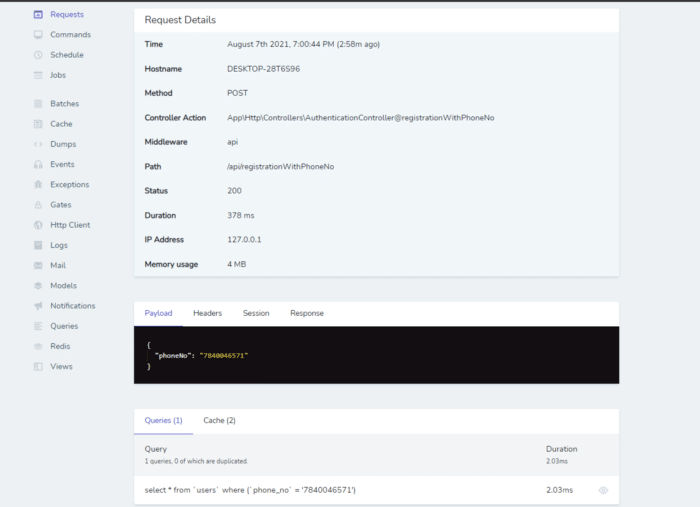This screenshot has width=700, height=507.
Task: Switch to the Headers tab
Action: click(208, 313)
